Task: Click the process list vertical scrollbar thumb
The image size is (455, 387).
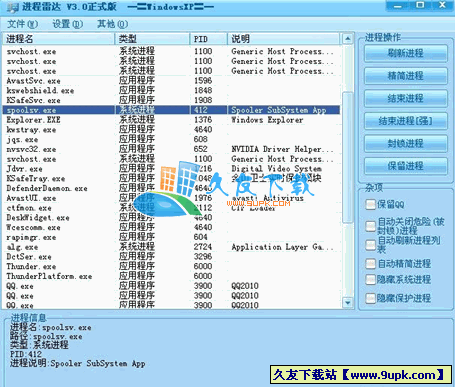Action: coord(348,157)
